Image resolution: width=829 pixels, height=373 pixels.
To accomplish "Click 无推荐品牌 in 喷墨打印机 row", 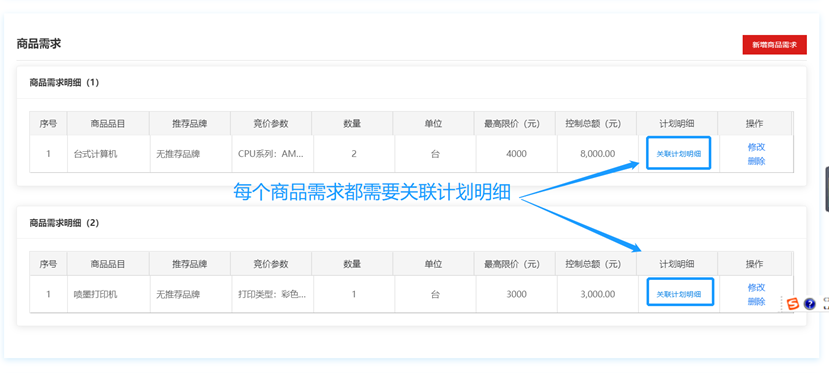I will tap(178, 294).
